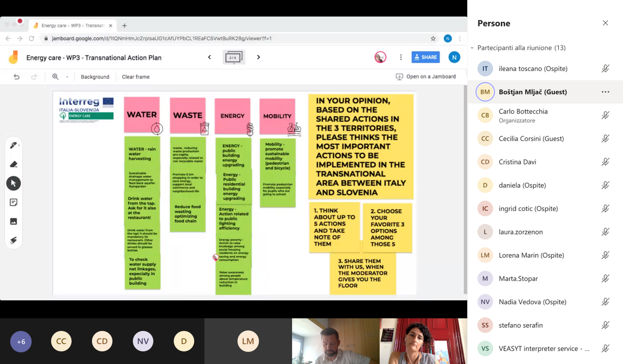Bookmark this page with star icon

click(x=433, y=38)
